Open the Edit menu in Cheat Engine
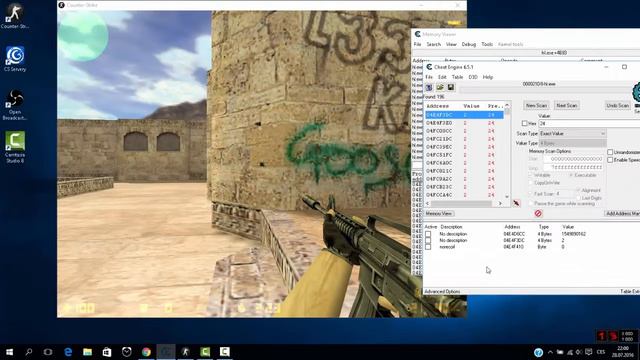The image size is (640, 360). 442,77
